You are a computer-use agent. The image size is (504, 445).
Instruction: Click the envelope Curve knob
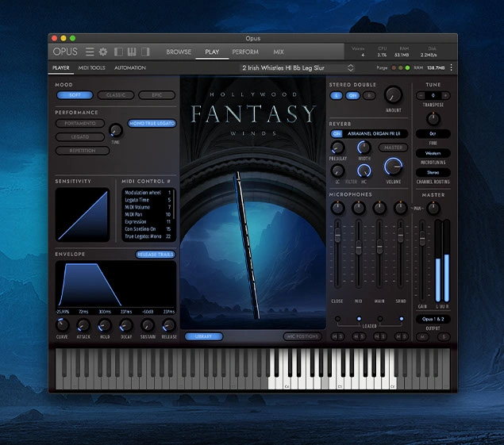click(62, 325)
